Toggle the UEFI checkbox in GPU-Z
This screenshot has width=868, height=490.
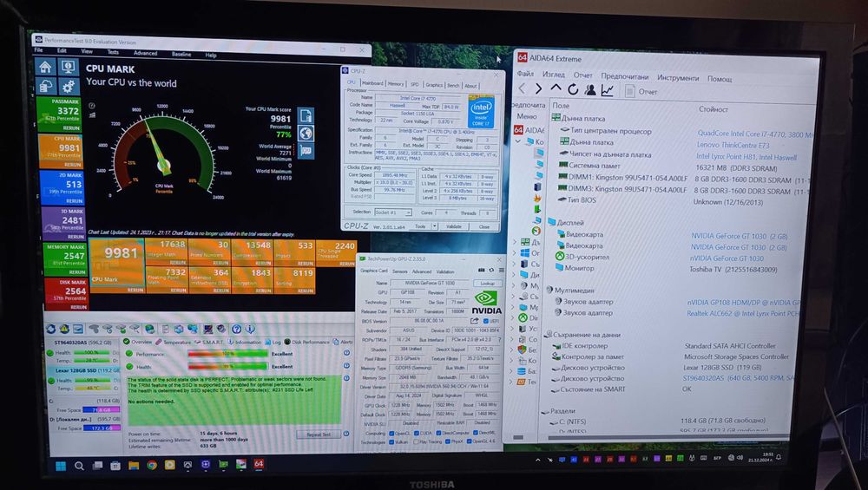pos(486,322)
